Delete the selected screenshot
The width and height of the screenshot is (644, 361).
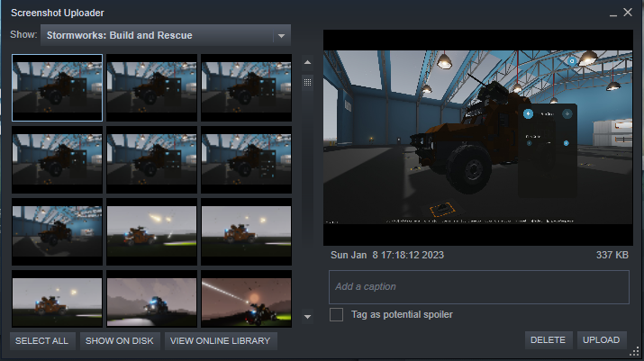point(549,340)
